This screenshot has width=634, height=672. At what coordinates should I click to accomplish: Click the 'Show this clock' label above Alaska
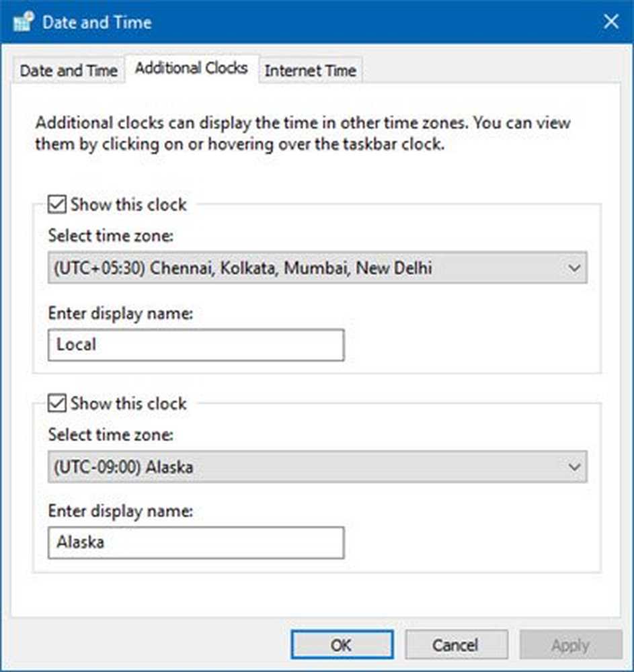[x=128, y=403]
